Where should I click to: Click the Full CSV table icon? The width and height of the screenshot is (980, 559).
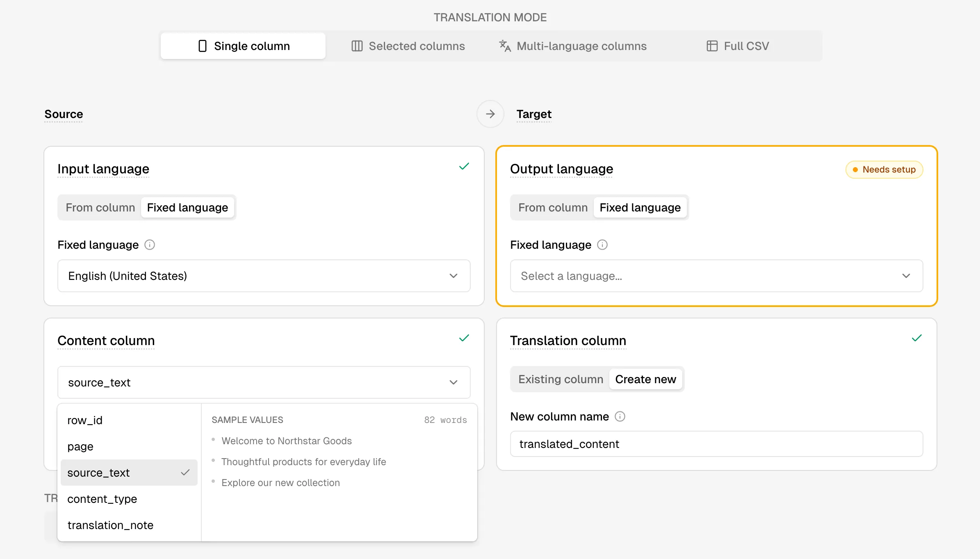click(712, 46)
